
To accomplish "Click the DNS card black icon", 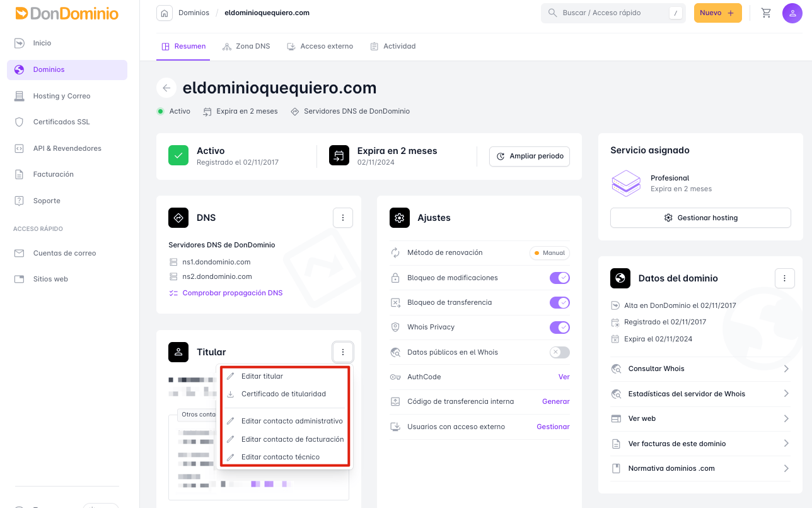I will tap(178, 218).
